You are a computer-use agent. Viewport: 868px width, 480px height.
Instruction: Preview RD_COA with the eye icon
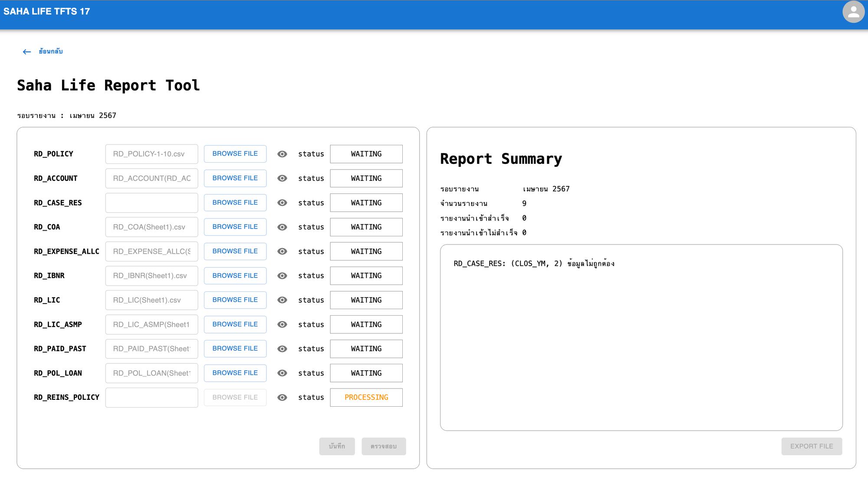282,227
